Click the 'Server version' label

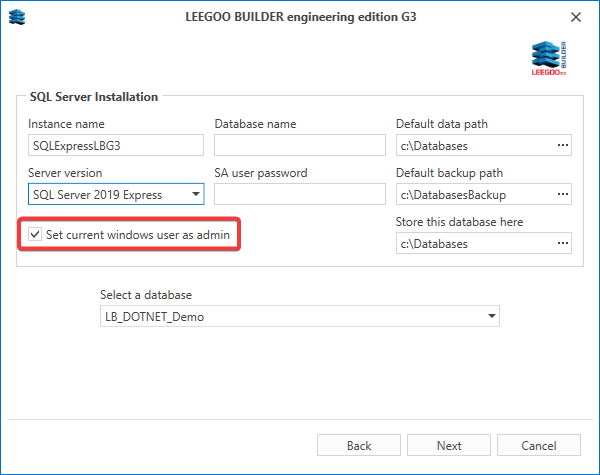coord(65,173)
